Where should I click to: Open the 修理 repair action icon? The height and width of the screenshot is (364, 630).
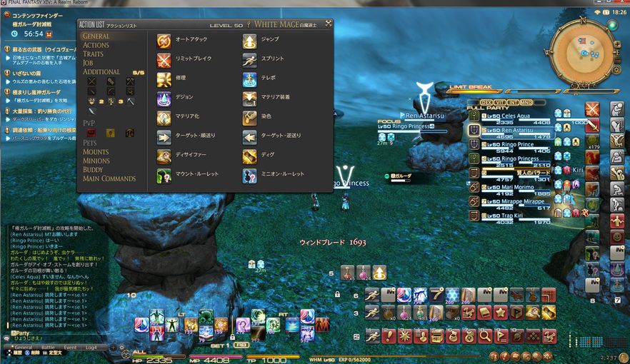click(x=164, y=79)
